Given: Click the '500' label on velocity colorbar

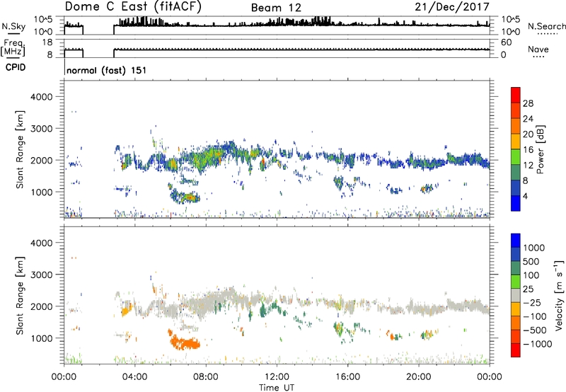Looking at the screenshot, I should [x=531, y=261].
